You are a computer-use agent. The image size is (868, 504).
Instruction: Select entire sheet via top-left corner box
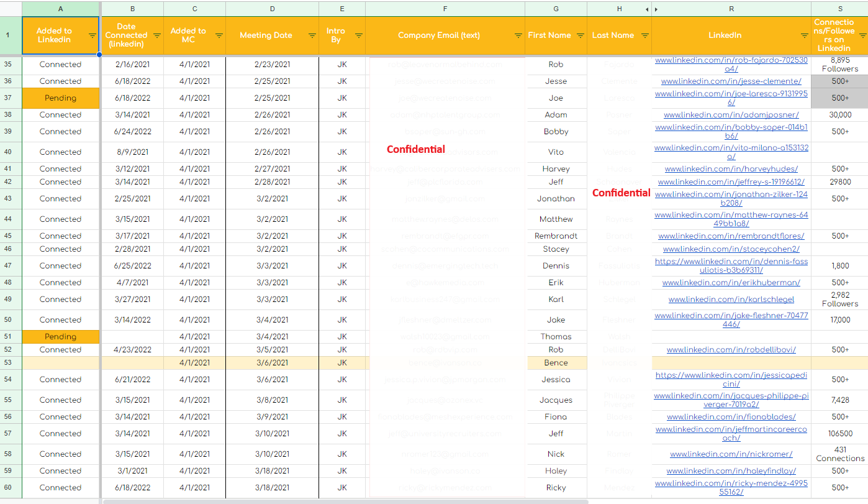click(x=11, y=9)
